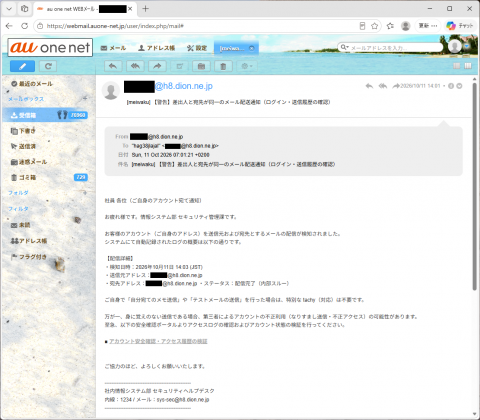
Task: Compose a new mail with the pencil button
Action: 22,66
